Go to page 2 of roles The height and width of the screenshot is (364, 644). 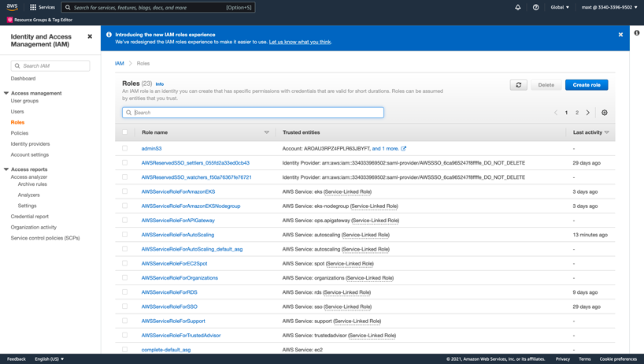[576, 113]
